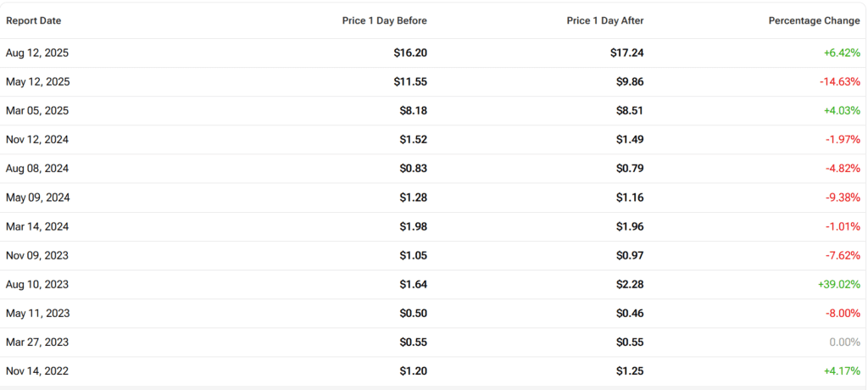868x390 pixels.
Task: Click the -14.63% percentage change value
Action: 839,82
